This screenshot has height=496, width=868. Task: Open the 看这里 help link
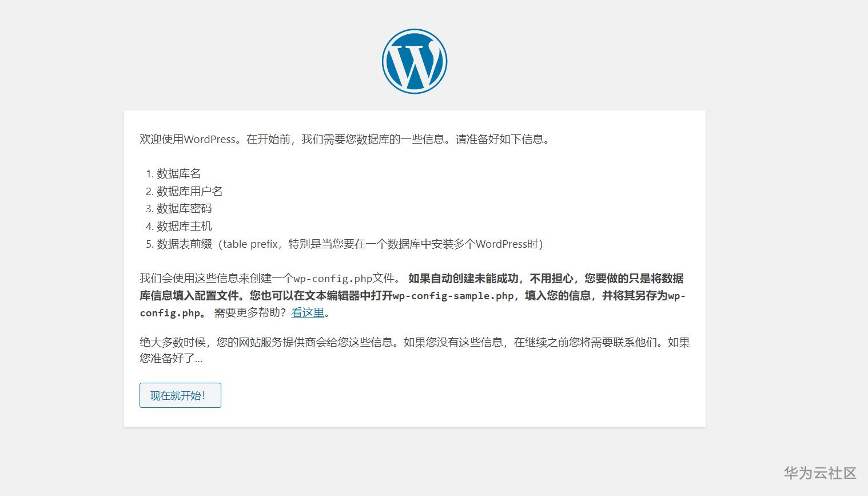click(308, 312)
